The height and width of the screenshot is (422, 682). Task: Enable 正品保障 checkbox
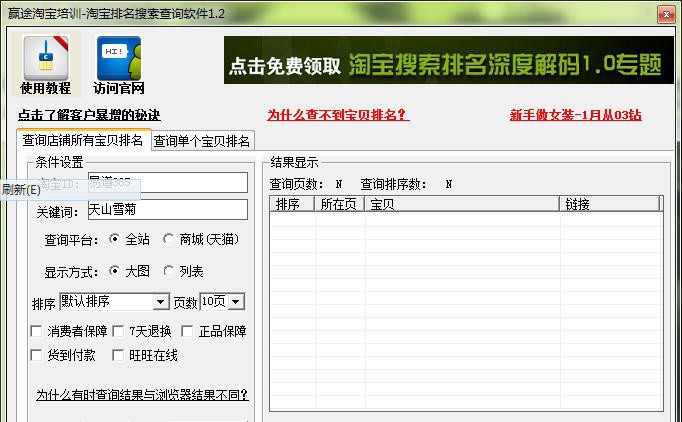point(187,332)
